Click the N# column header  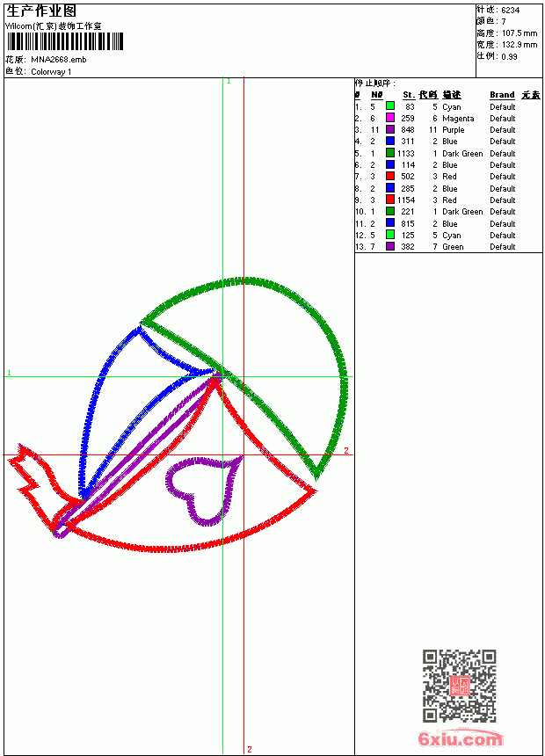[x=377, y=95]
